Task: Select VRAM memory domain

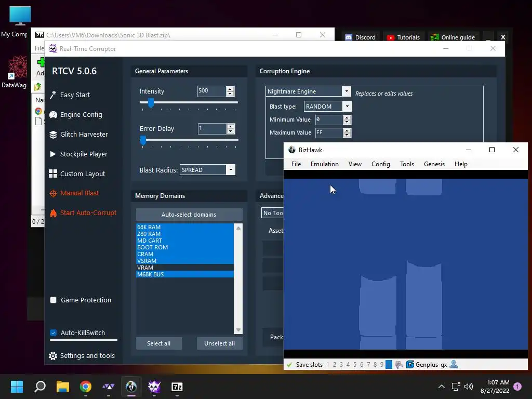Action: (185, 268)
